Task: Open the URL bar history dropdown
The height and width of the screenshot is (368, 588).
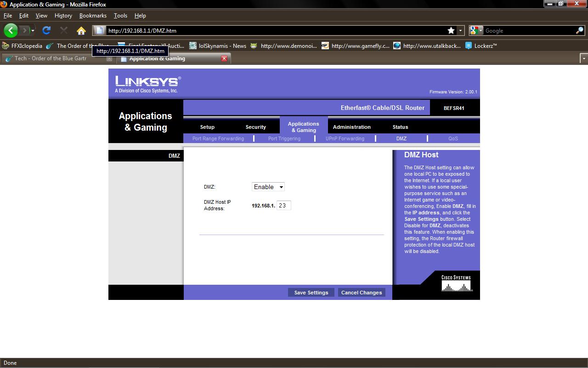Action: click(460, 31)
